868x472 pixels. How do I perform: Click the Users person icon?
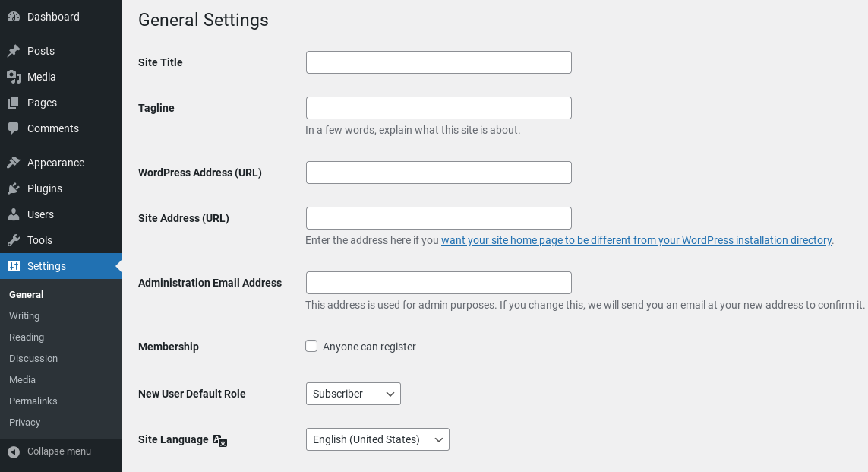[14, 214]
